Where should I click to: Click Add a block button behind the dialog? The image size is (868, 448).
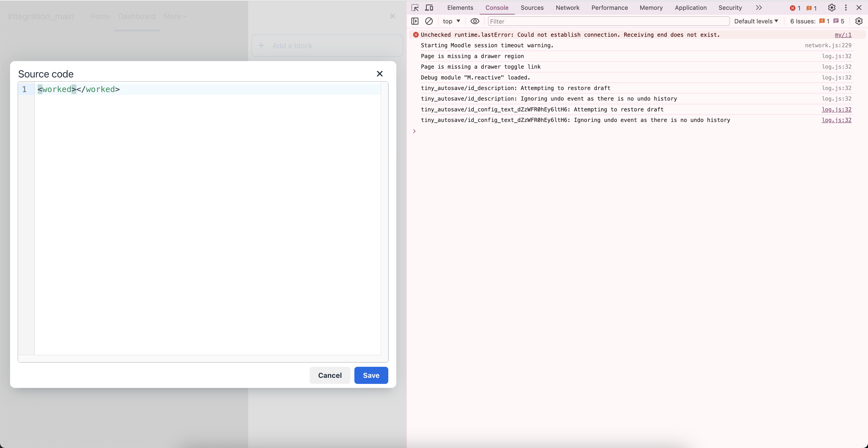327,46
